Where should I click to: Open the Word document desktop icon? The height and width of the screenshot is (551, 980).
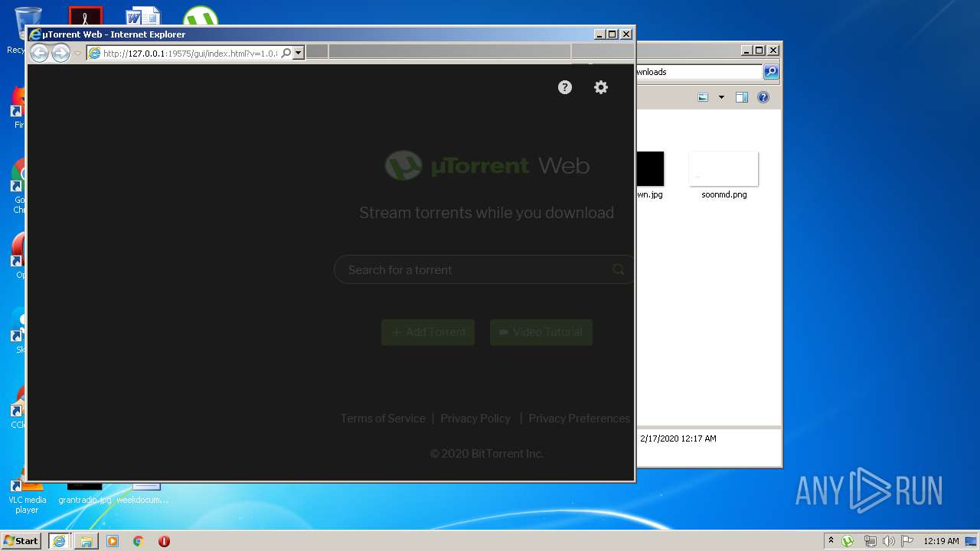143,17
